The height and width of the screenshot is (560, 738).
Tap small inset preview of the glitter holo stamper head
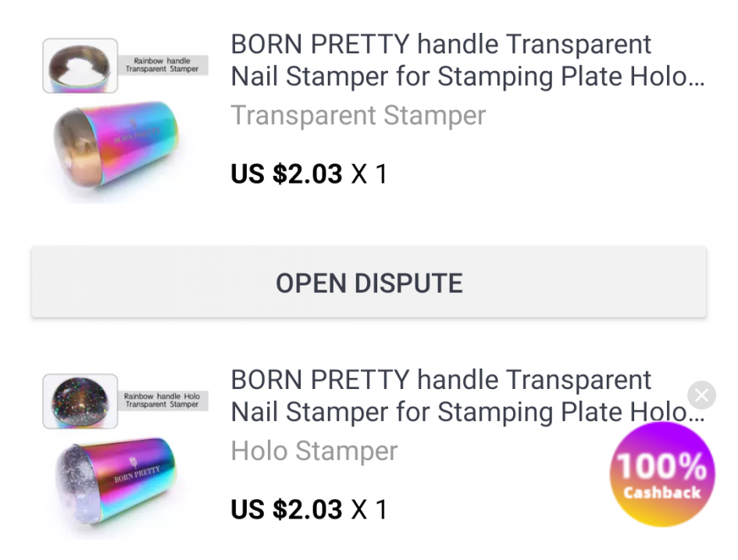tap(80, 401)
